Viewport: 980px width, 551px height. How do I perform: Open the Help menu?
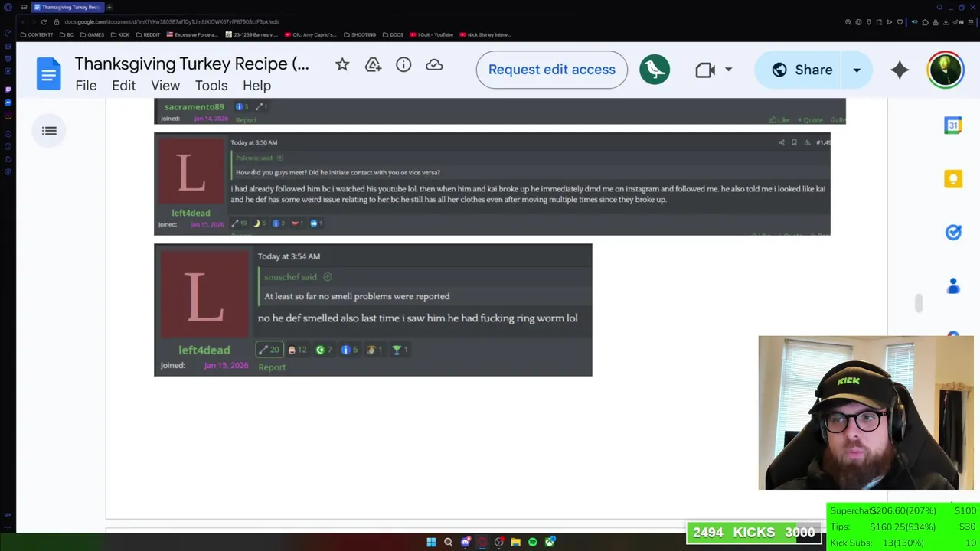(x=256, y=86)
